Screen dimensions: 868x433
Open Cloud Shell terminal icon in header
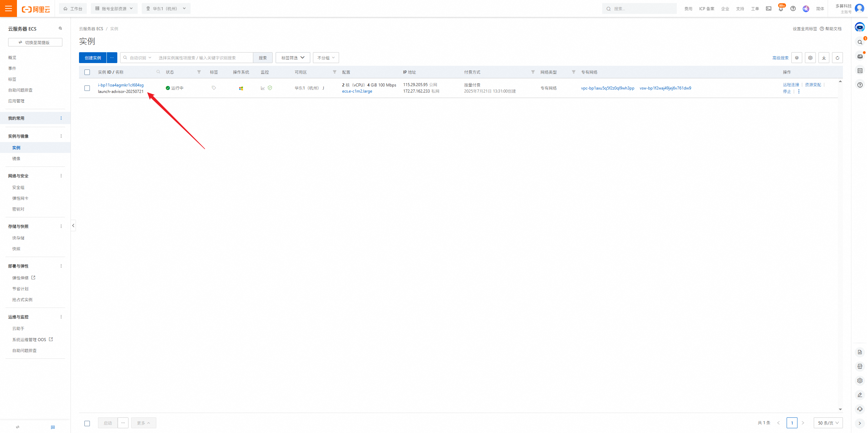click(x=768, y=8)
